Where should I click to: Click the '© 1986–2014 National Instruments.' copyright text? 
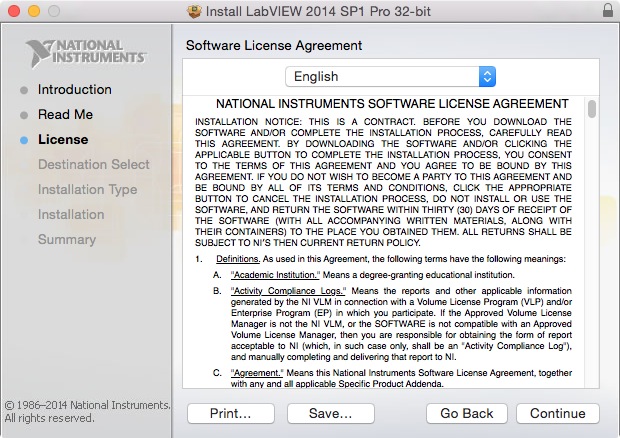click(87, 405)
